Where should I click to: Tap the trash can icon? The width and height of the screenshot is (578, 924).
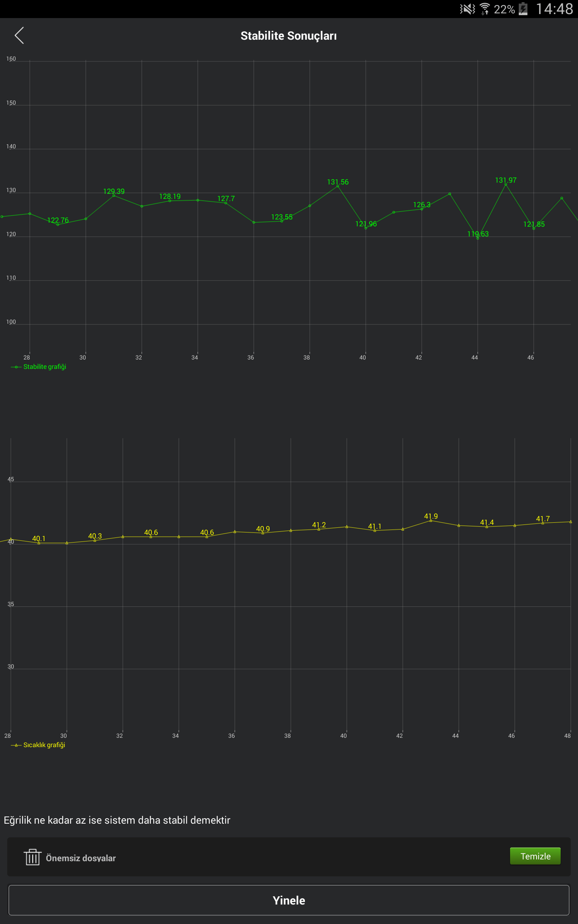click(33, 857)
